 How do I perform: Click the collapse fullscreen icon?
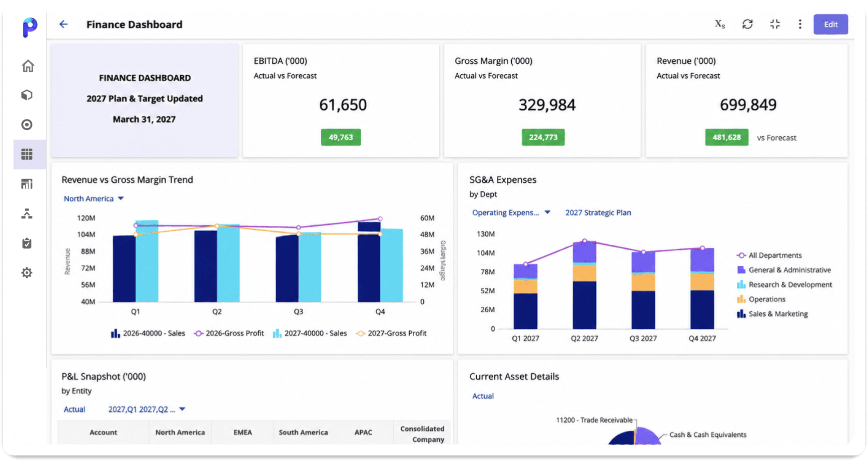[775, 24]
